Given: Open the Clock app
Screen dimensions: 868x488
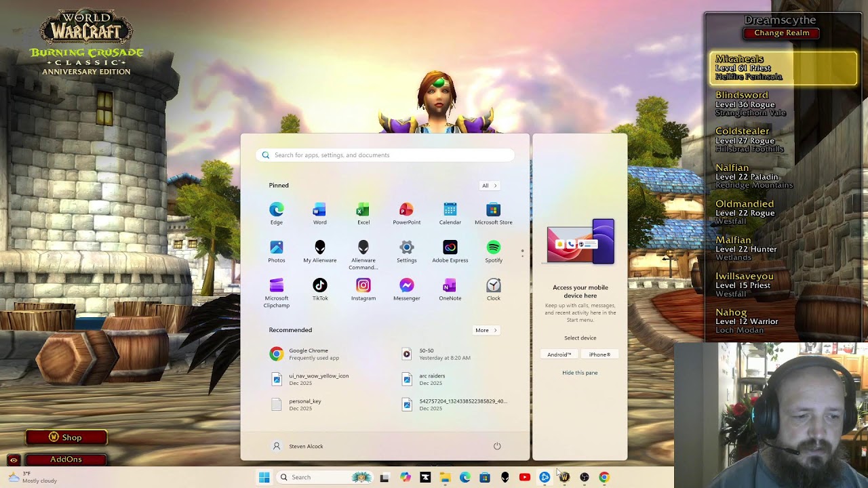Looking at the screenshot, I should 494,289.
